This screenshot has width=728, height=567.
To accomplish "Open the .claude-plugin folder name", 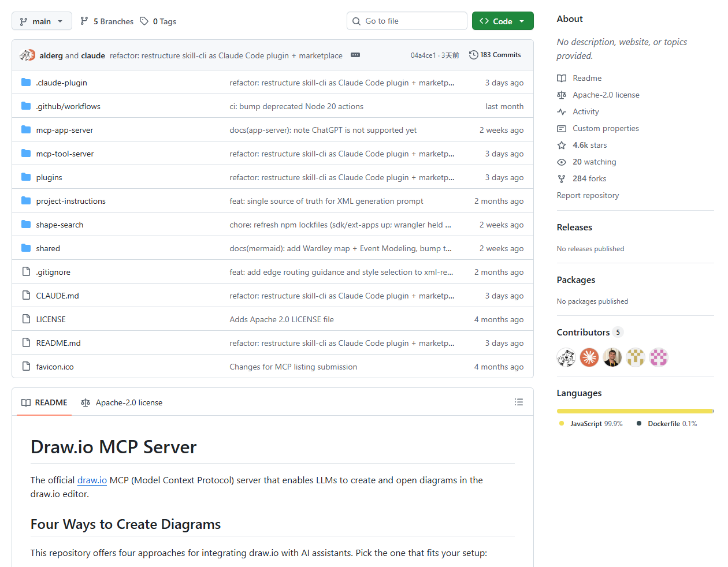I will point(61,83).
